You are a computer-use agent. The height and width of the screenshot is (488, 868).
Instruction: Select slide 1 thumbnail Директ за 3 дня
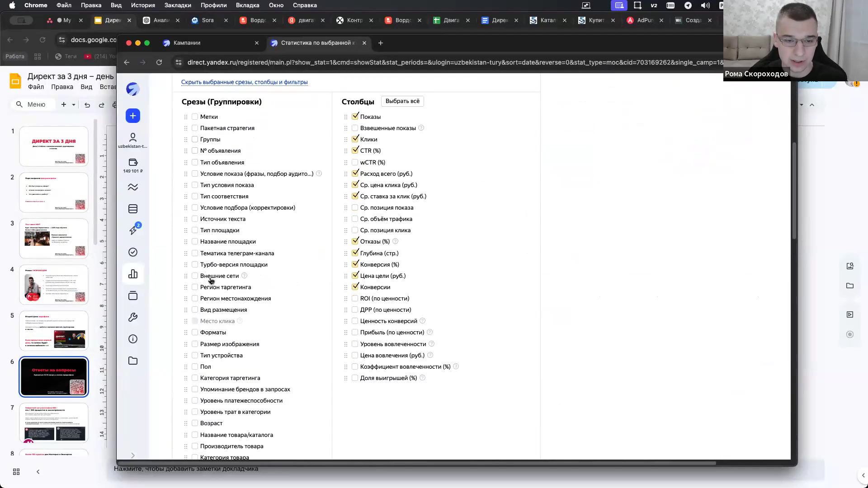(54, 146)
